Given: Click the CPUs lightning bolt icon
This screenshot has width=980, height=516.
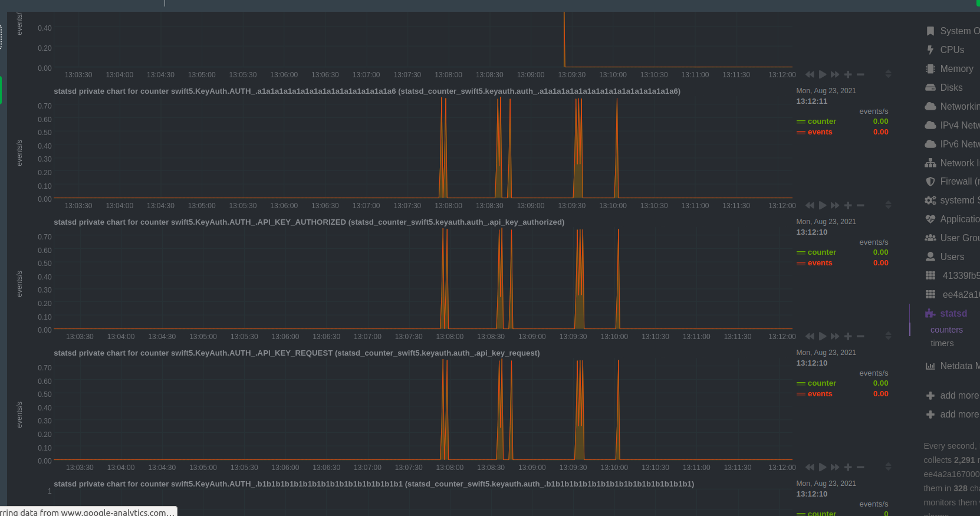Looking at the screenshot, I should point(930,50).
